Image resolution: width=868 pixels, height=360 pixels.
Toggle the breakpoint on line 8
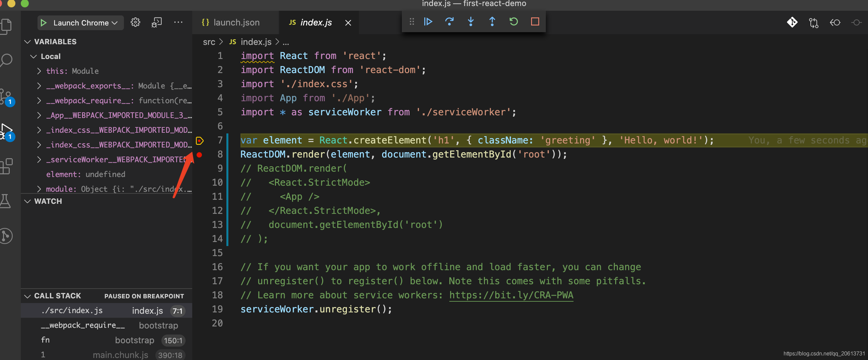200,155
